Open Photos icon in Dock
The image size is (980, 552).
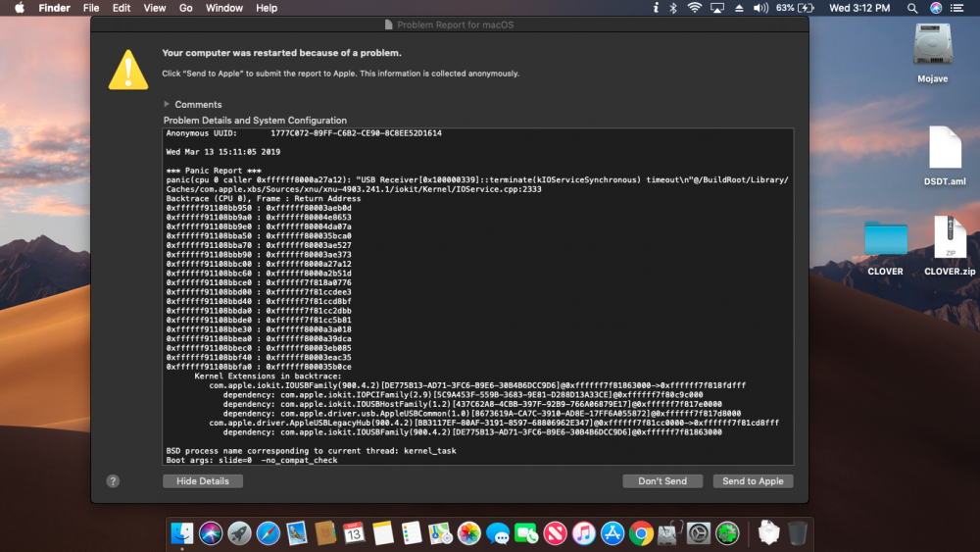468,533
